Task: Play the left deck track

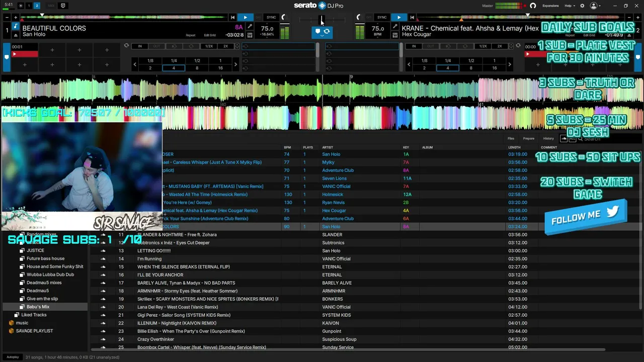Action: click(x=245, y=18)
